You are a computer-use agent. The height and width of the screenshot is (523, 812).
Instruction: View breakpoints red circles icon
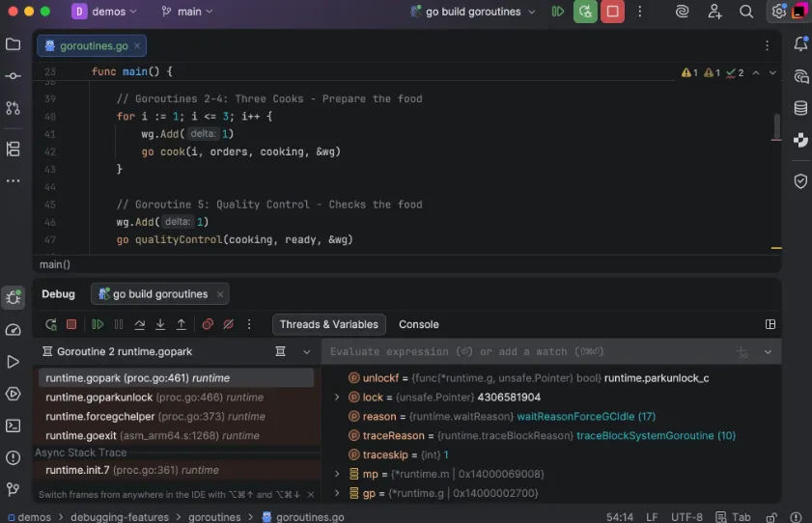pyautogui.click(x=208, y=324)
